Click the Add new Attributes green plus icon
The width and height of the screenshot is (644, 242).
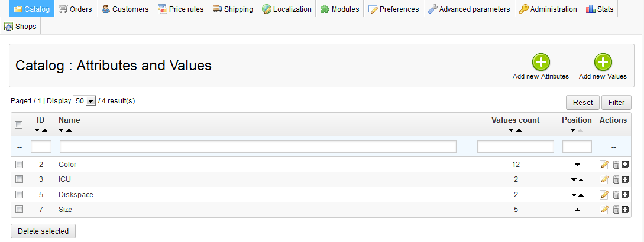coord(541,63)
